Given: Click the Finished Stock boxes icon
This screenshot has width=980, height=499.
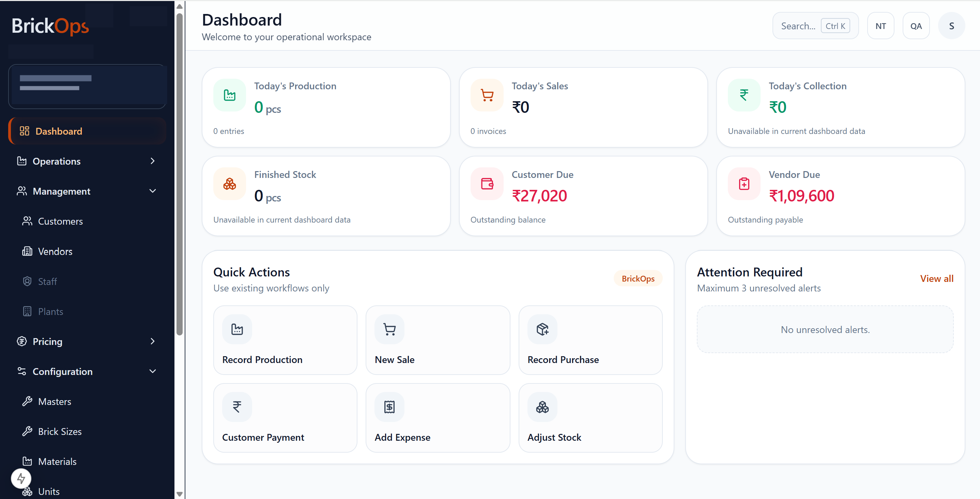Looking at the screenshot, I should [229, 184].
